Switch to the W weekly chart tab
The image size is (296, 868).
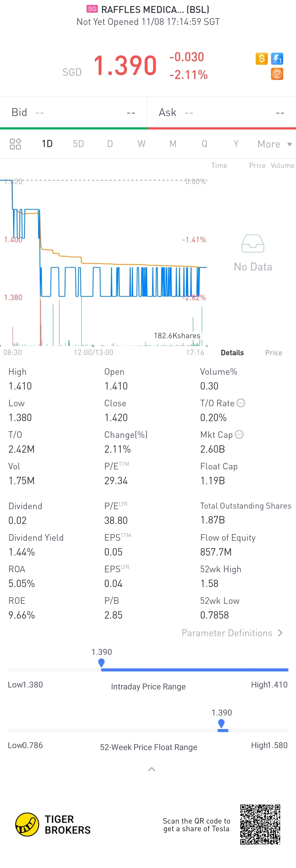tap(141, 144)
